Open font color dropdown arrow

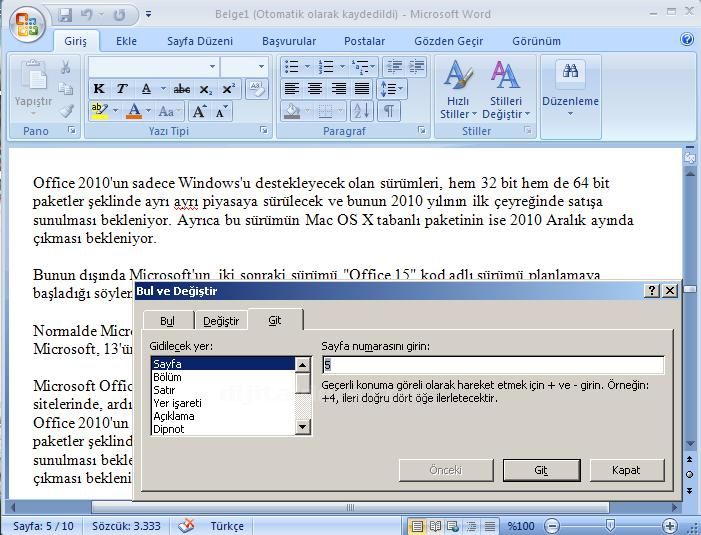pyautogui.click(x=148, y=110)
